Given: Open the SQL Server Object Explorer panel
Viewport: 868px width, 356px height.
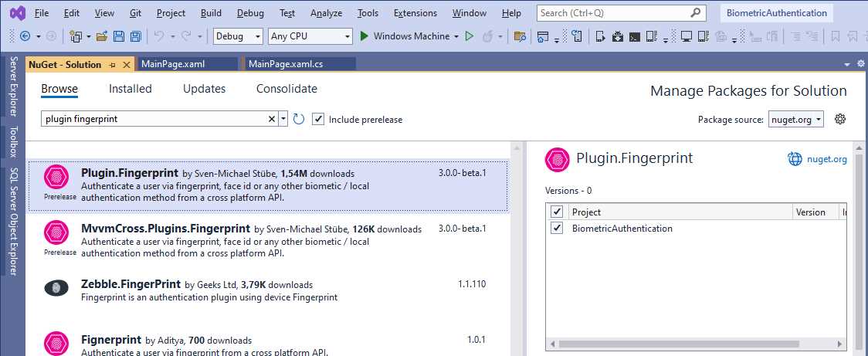Looking at the screenshot, I should pos(13,221).
